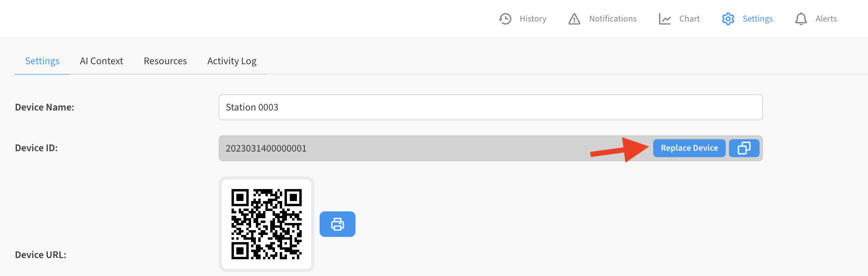Select the Chart line graph icon

point(664,18)
